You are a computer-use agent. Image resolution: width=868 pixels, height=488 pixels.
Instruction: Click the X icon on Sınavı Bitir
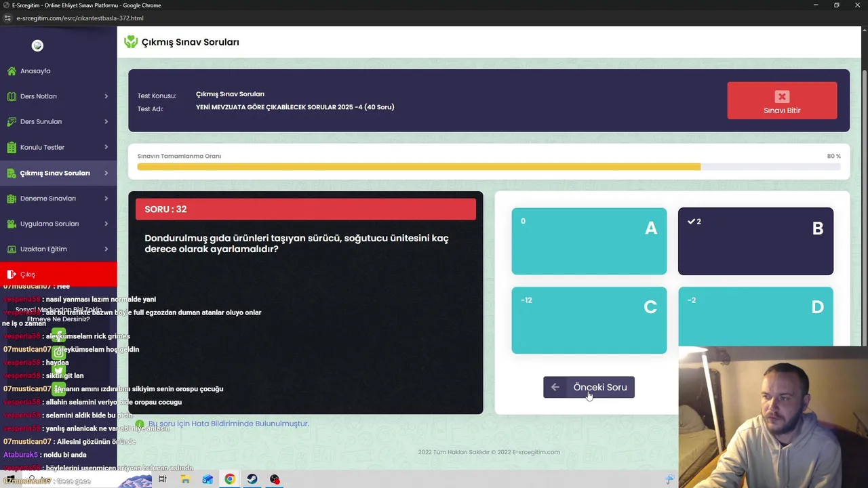click(x=782, y=97)
